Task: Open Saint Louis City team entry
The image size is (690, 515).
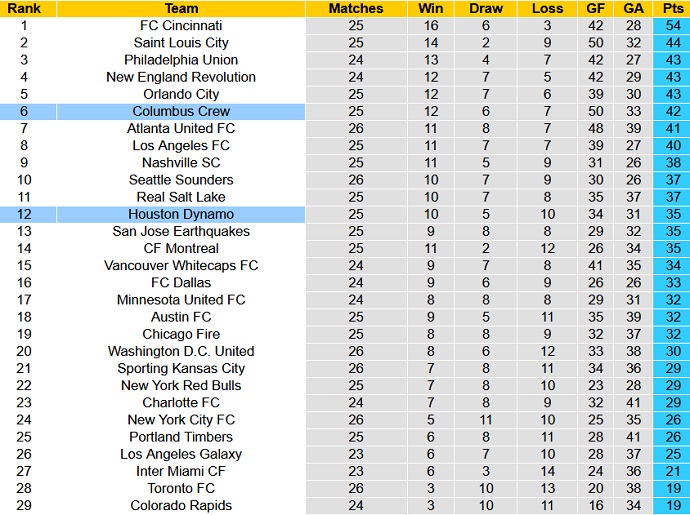Action: 181,42
